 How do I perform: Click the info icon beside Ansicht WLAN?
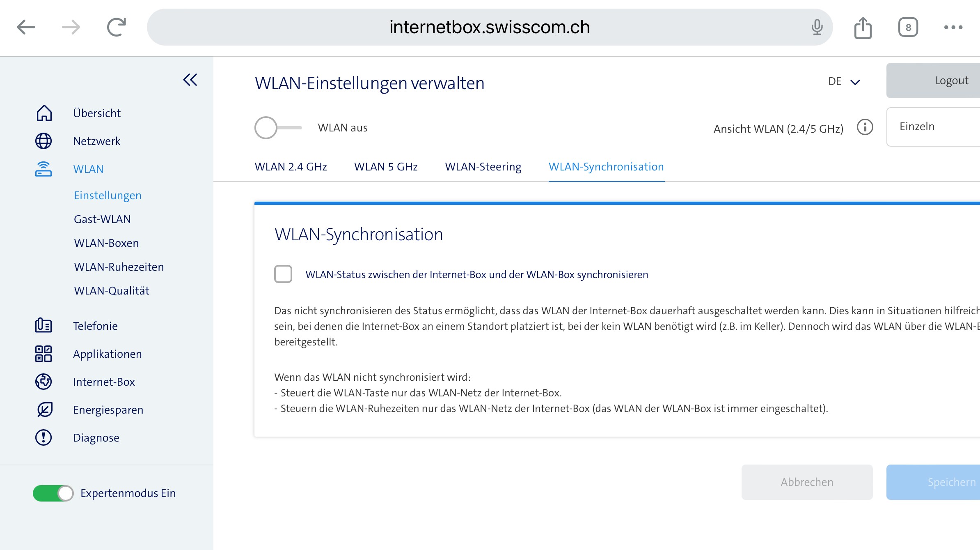[865, 127]
